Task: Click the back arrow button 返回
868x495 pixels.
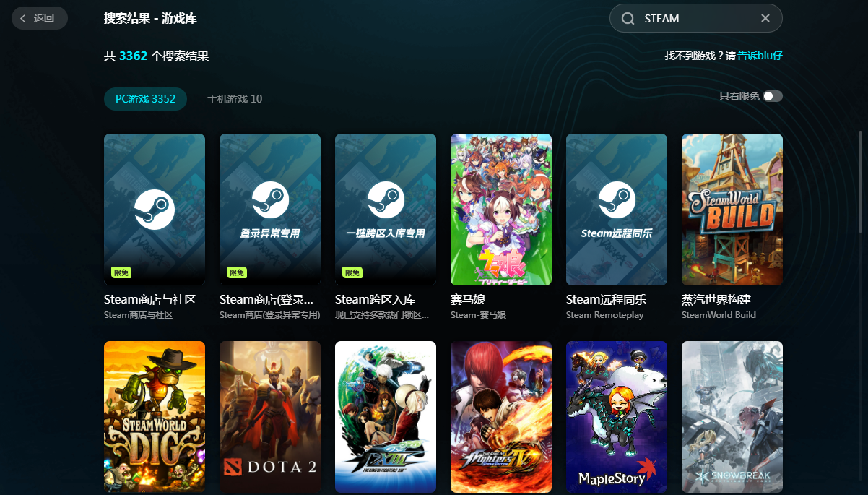Action: click(x=40, y=18)
